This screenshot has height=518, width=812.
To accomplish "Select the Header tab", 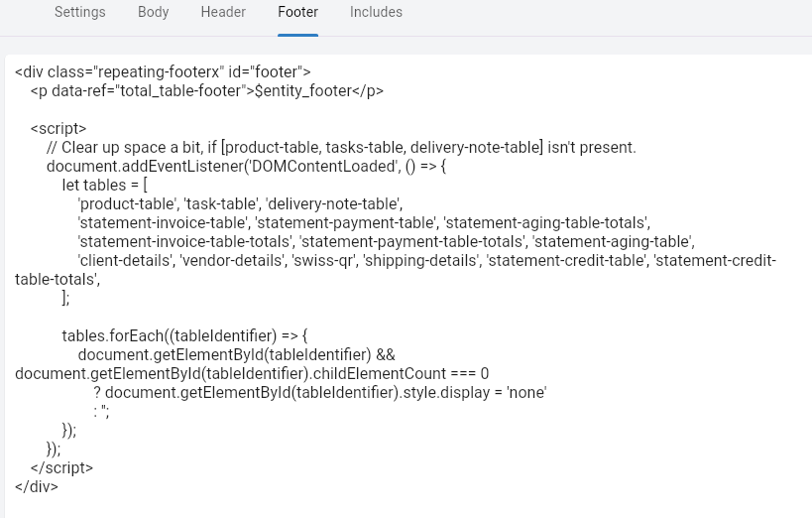I will pos(223,13).
